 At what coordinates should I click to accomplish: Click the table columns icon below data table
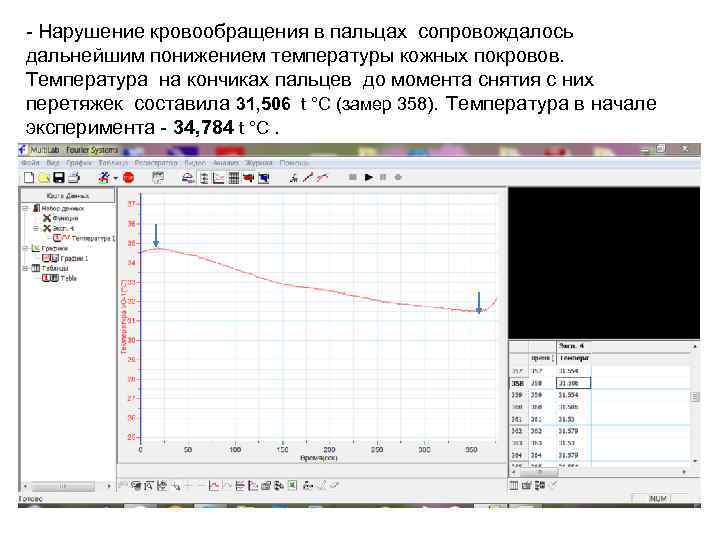point(514,485)
